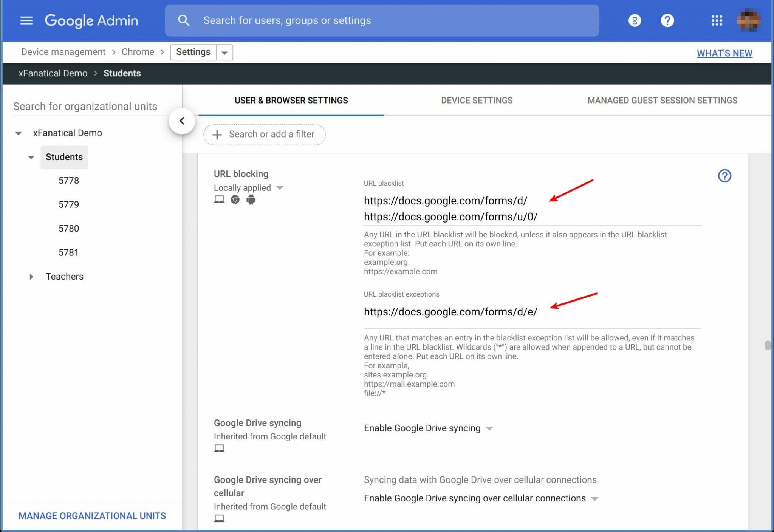This screenshot has width=774, height=532.
Task: Open the Google apps grid
Action: pyautogui.click(x=717, y=20)
